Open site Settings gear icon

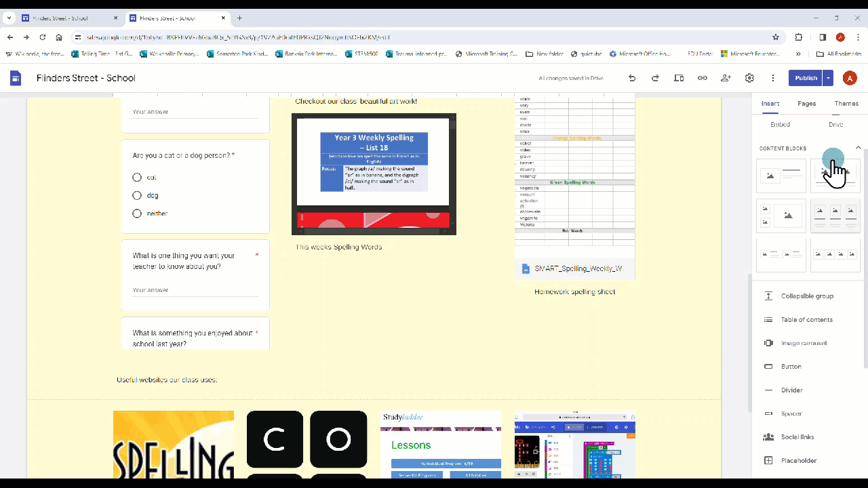pyautogui.click(x=749, y=78)
